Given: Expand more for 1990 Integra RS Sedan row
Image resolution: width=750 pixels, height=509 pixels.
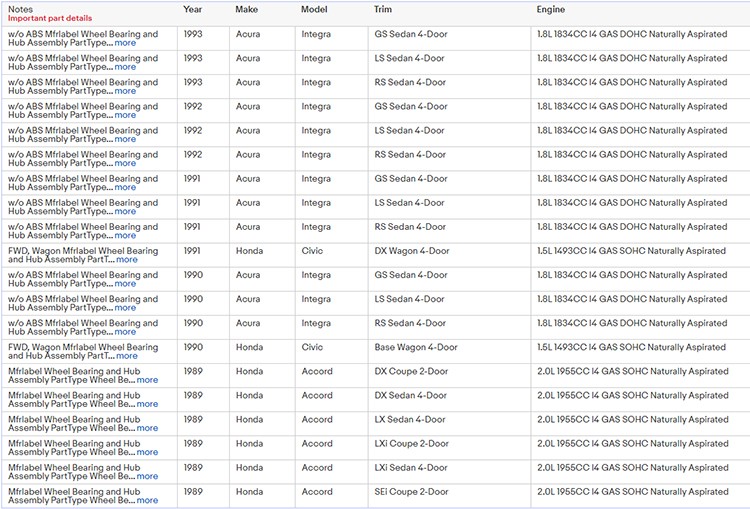Looking at the screenshot, I should coord(125,332).
